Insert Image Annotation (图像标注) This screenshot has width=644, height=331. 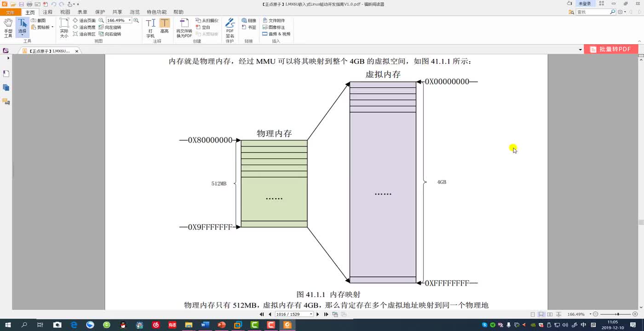274,27
